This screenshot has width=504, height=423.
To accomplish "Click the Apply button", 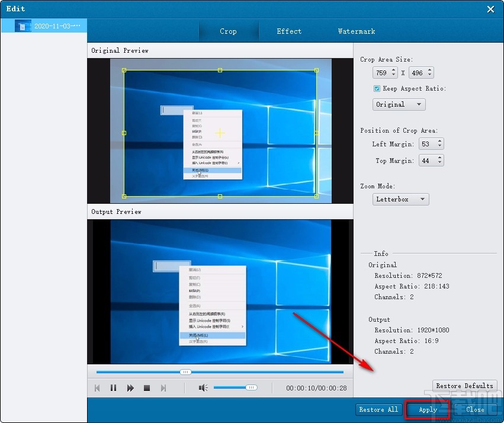I will (x=428, y=409).
